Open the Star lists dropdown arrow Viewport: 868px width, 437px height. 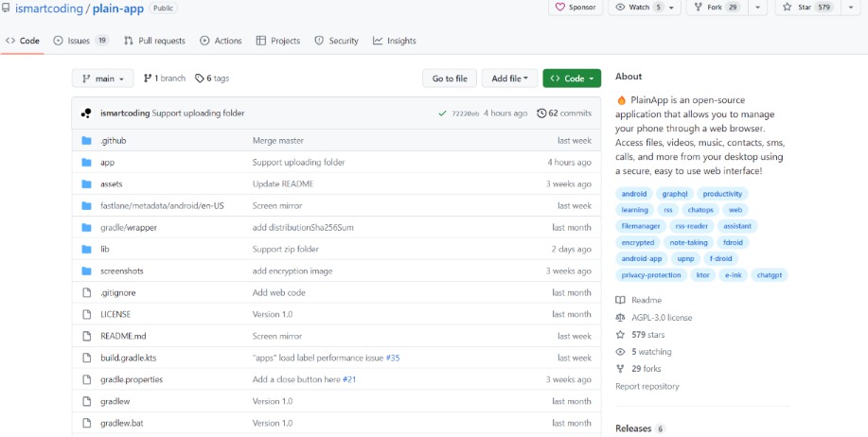[x=850, y=8]
